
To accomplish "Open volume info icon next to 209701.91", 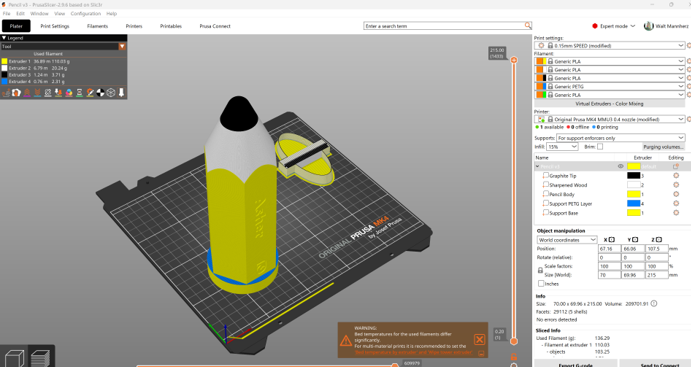I will click(x=654, y=304).
